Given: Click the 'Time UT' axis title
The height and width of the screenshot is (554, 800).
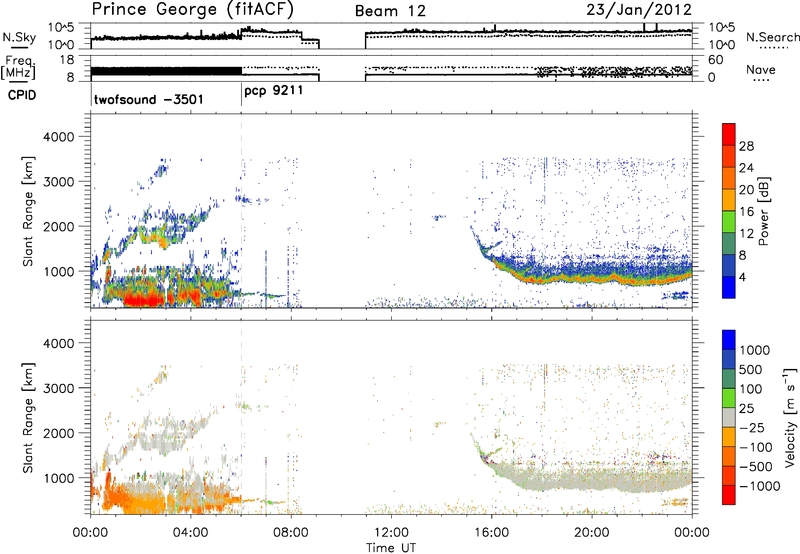Looking at the screenshot, I should click(x=391, y=548).
